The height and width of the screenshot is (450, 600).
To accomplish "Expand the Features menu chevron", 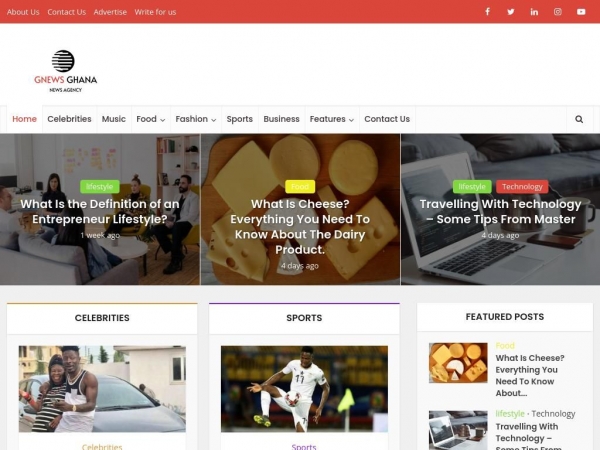I will (351, 120).
